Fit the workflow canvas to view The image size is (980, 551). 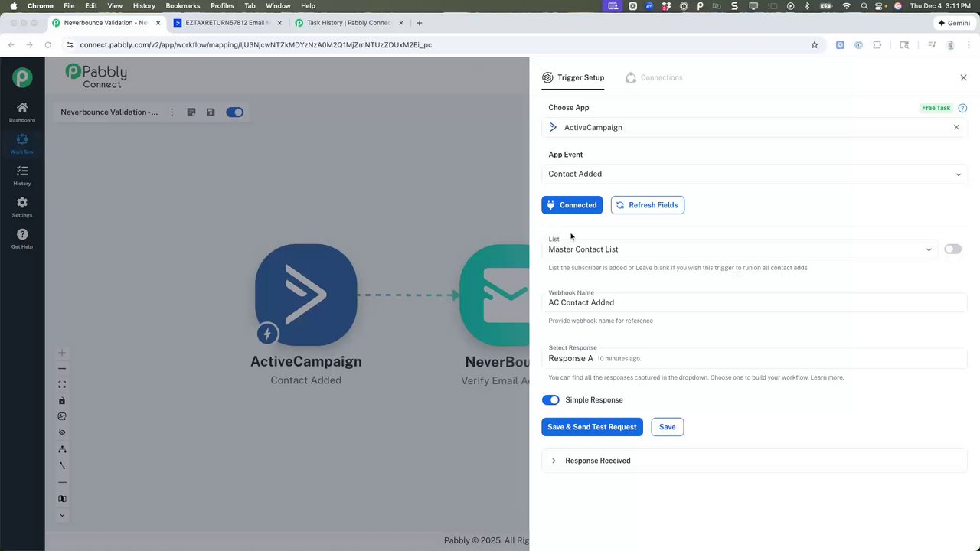tap(62, 385)
